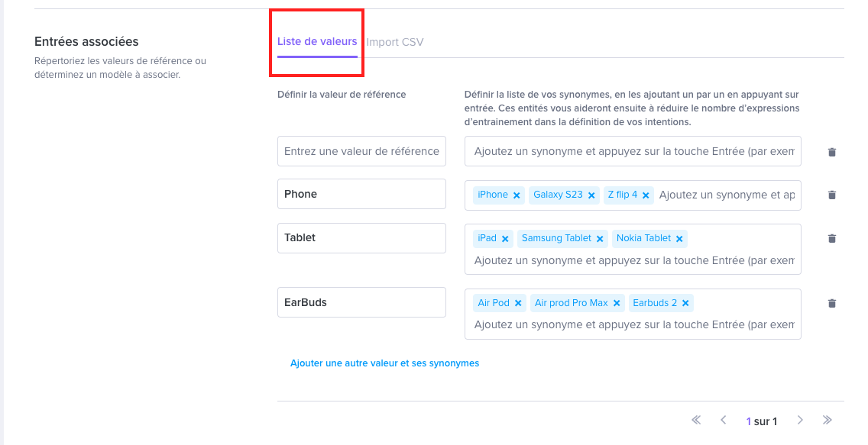Add a synonym in the EarBuds row
This screenshot has width=868, height=445.
point(634,324)
